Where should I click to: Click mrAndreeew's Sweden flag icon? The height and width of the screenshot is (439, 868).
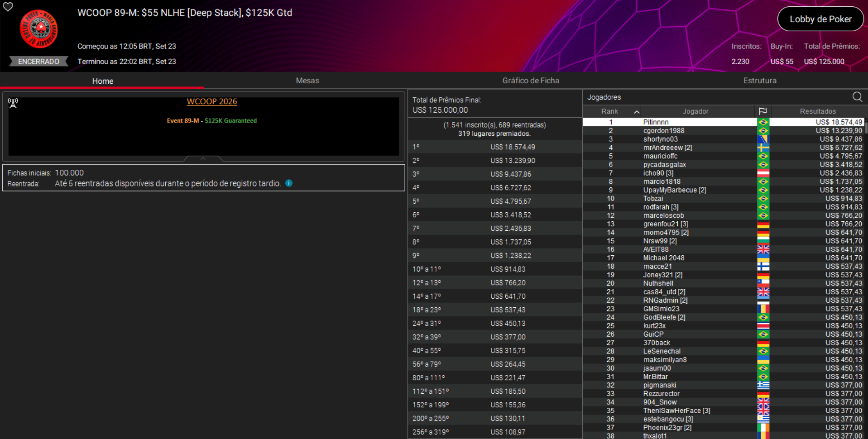(x=763, y=148)
